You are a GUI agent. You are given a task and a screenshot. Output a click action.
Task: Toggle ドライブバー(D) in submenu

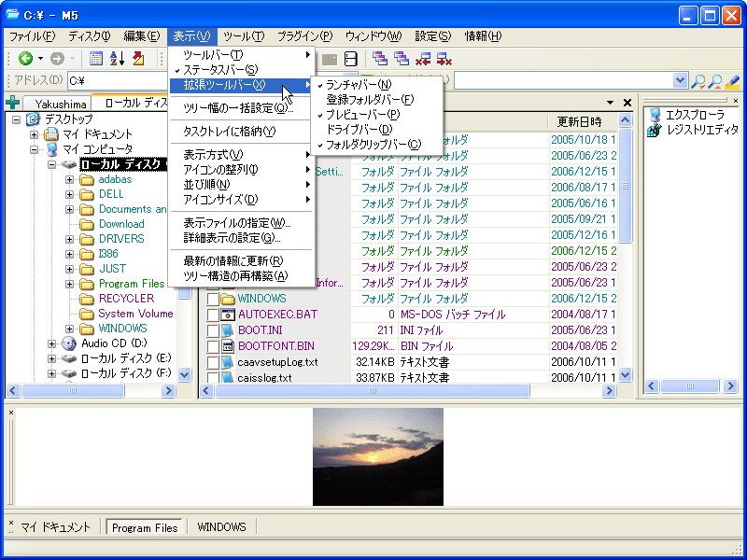[x=376, y=130]
